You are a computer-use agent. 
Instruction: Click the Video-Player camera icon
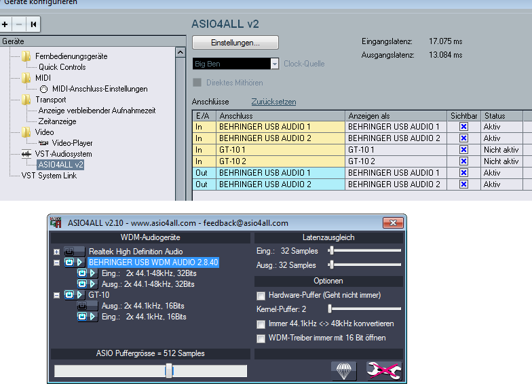point(43,142)
